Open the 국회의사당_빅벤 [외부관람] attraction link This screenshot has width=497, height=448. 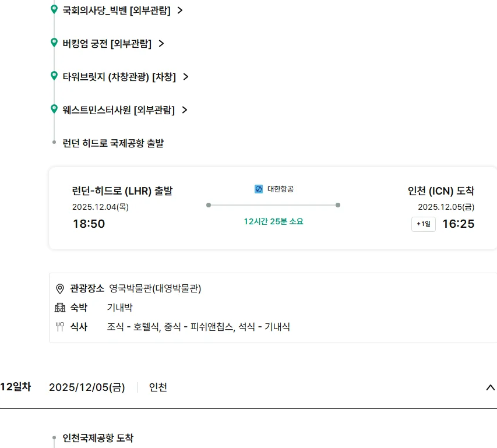(x=117, y=10)
